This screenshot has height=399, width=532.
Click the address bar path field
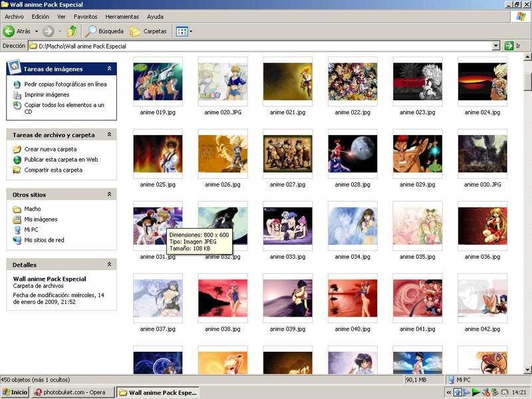263,46
